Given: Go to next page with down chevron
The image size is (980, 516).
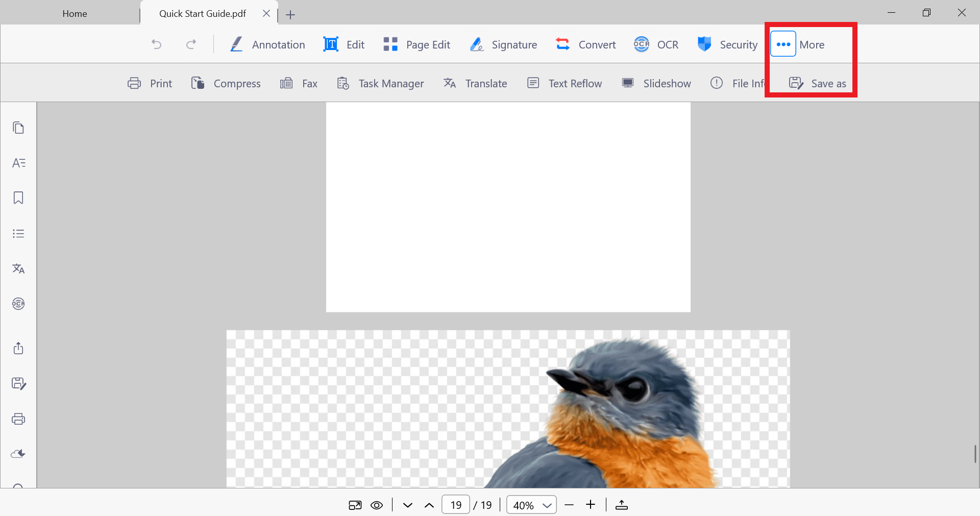Looking at the screenshot, I should 407,505.
